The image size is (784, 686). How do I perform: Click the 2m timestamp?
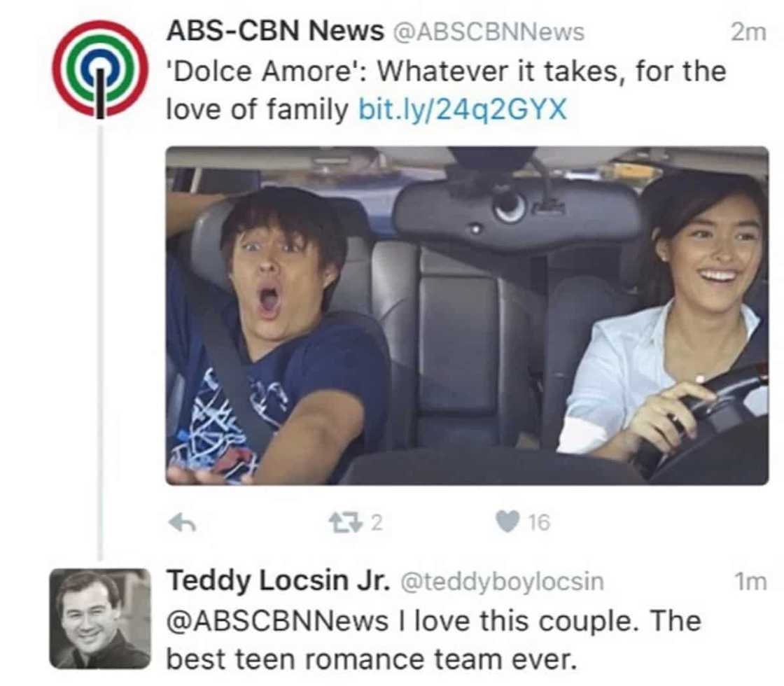748,32
